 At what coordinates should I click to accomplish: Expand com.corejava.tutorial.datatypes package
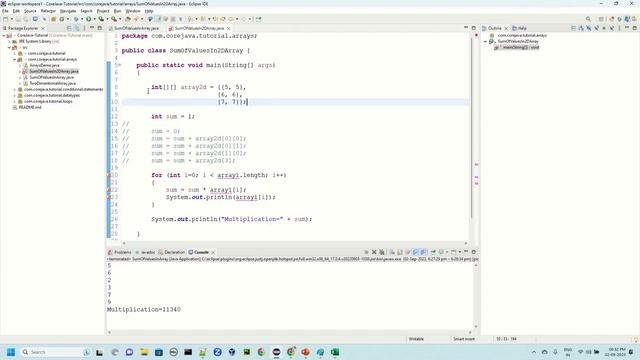coord(14,95)
